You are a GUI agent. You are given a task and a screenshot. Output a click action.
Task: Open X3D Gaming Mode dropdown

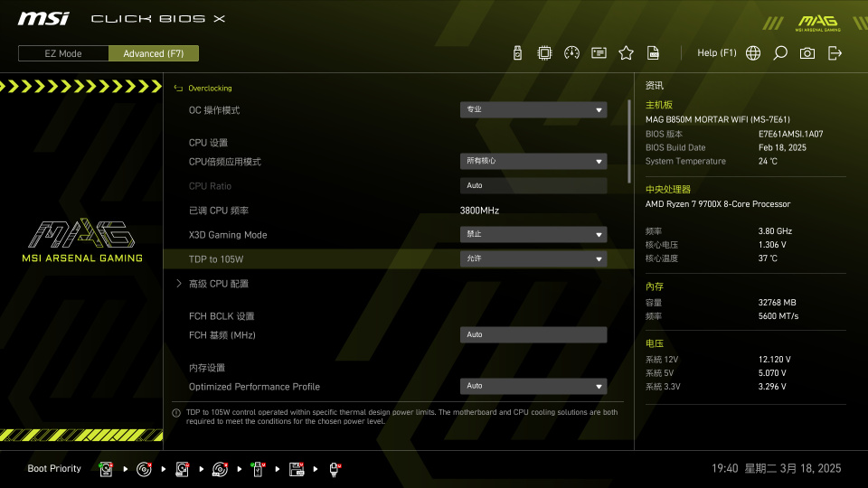(x=533, y=234)
